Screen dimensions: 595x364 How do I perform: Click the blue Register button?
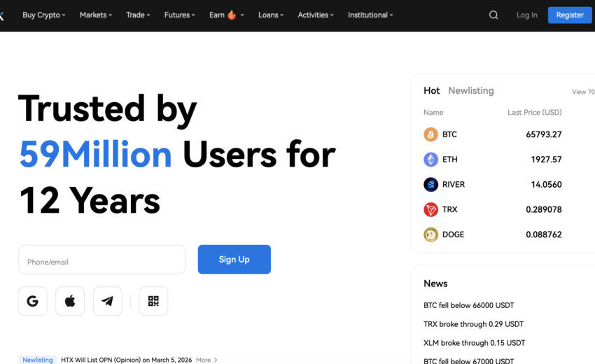(x=570, y=15)
